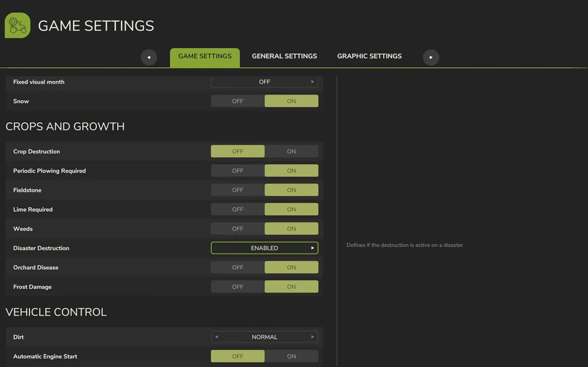588x367 pixels.
Task: Turn Fieldstone off
Action: pos(237,190)
